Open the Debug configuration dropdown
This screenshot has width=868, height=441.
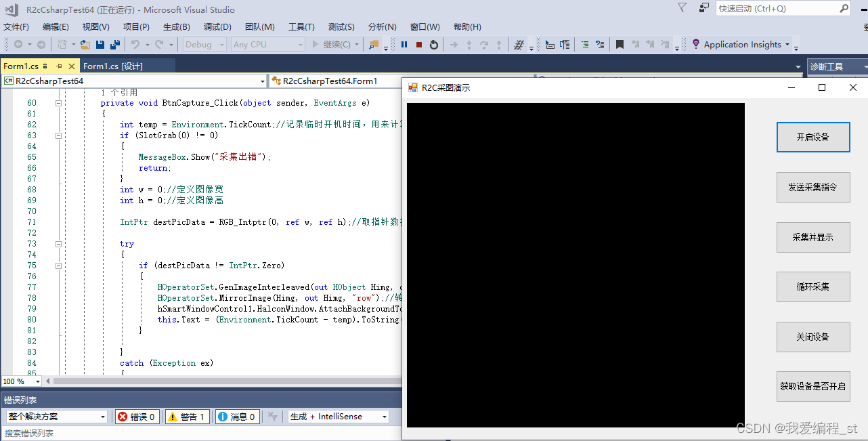point(204,45)
